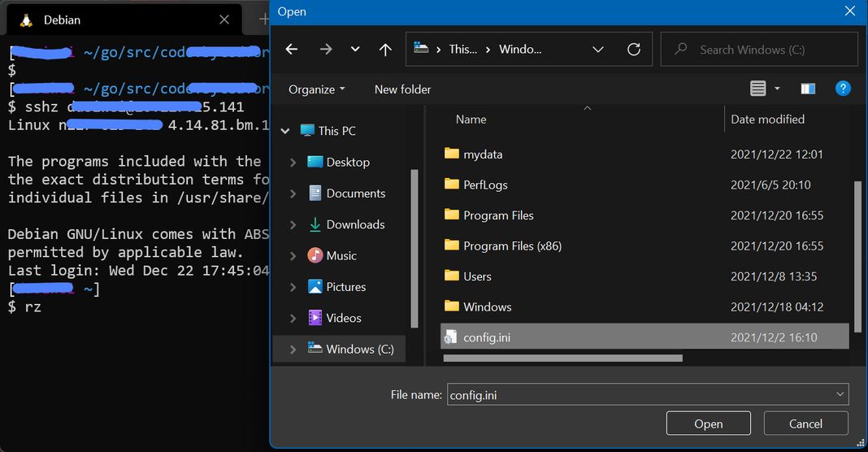This screenshot has height=452, width=868.
Task: Expand the Documents tree node
Action: point(293,193)
